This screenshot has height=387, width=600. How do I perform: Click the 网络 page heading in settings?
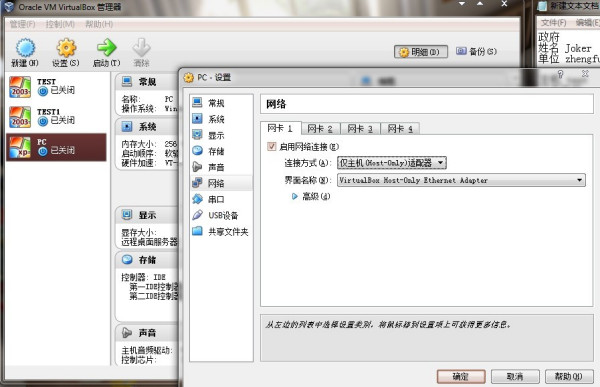276,104
